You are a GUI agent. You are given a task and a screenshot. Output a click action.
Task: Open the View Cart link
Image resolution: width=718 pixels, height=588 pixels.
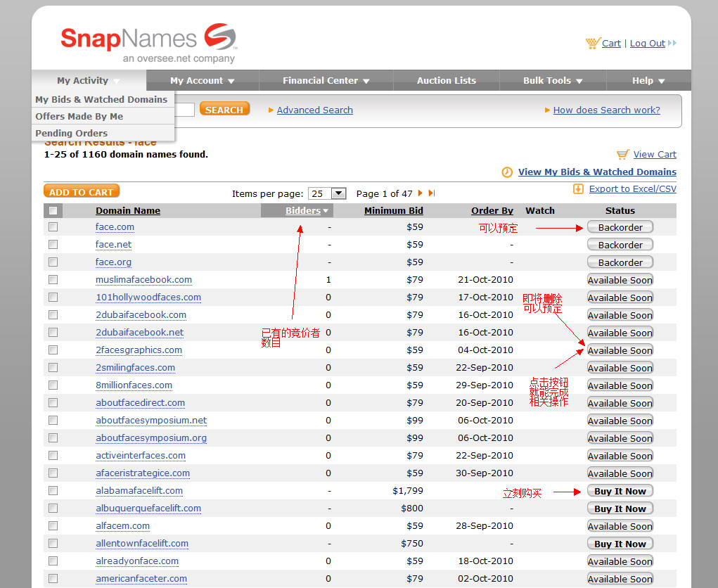655,154
